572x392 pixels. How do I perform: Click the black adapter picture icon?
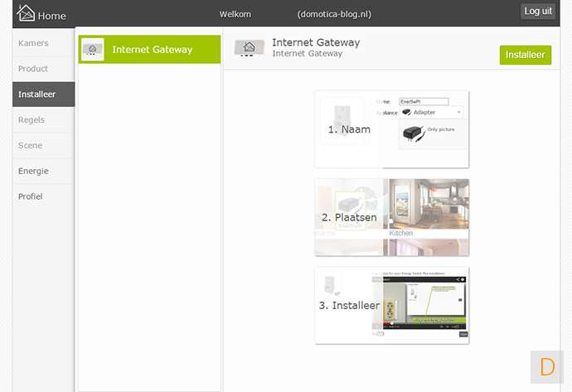414,133
